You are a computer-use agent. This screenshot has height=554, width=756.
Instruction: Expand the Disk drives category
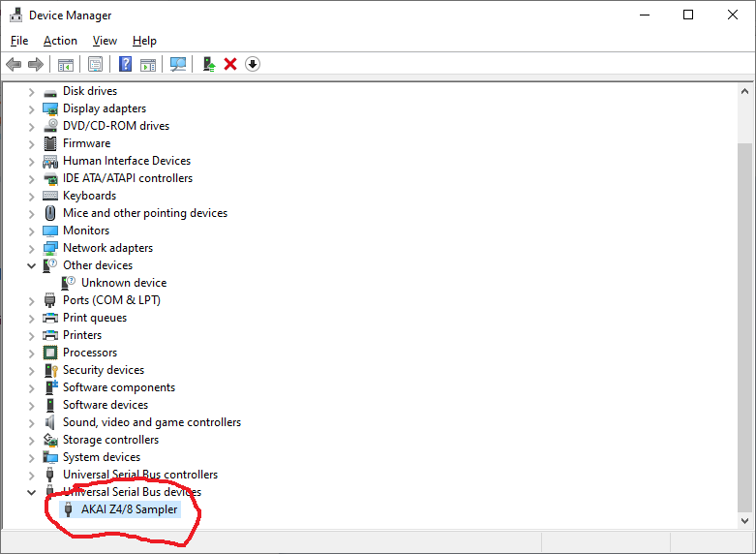(x=31, y=92)
